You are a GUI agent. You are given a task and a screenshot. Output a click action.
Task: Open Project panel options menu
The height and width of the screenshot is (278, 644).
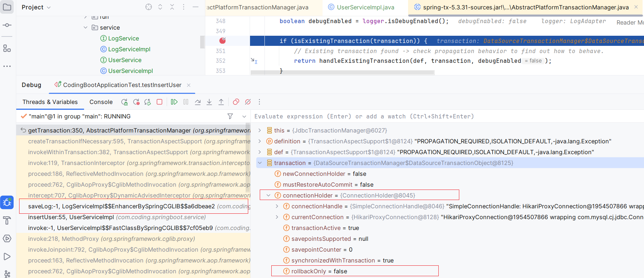point(184,7)
